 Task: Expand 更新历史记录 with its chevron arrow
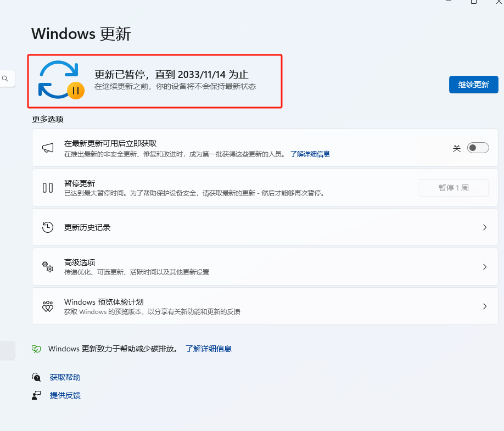(485, 227)
